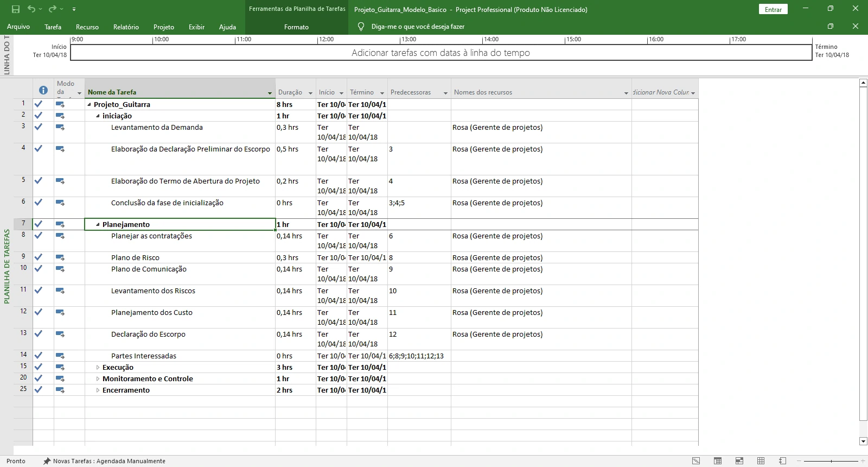Click the zoom slider in the status bar
This screenshot has width=868, height=467.
point(832,461)
